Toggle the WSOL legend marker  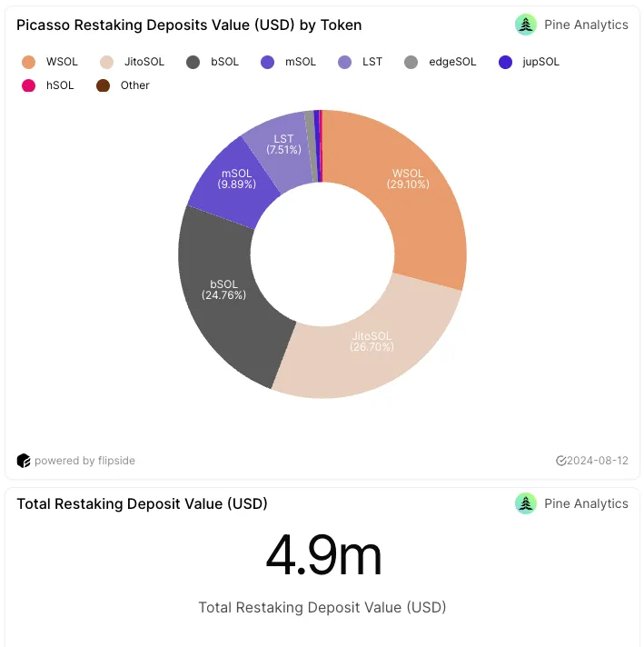click(x=28, y=63)
